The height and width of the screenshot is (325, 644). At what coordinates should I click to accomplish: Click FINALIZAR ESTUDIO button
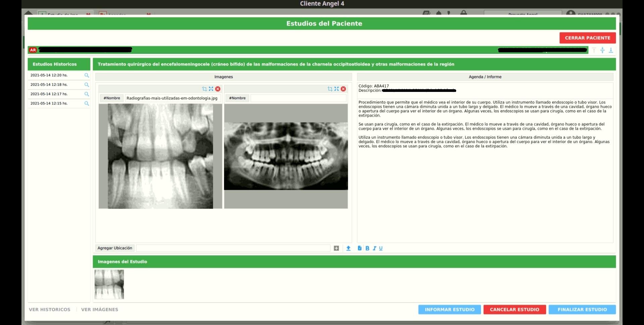point(582,310)
